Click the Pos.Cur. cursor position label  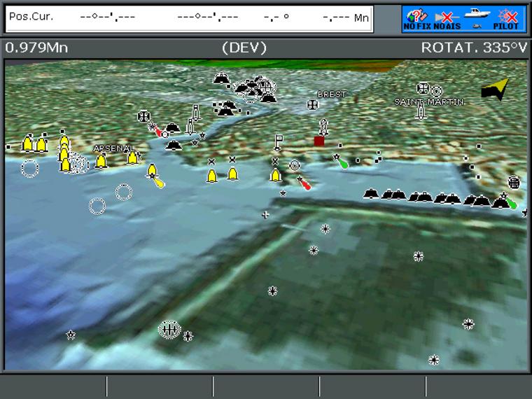pyautogui.click(x=31, y=16)
